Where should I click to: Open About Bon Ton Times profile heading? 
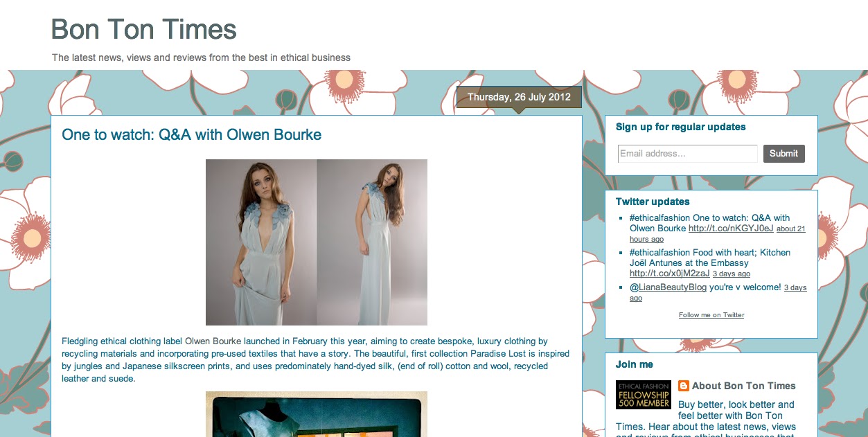click(744, 386)
